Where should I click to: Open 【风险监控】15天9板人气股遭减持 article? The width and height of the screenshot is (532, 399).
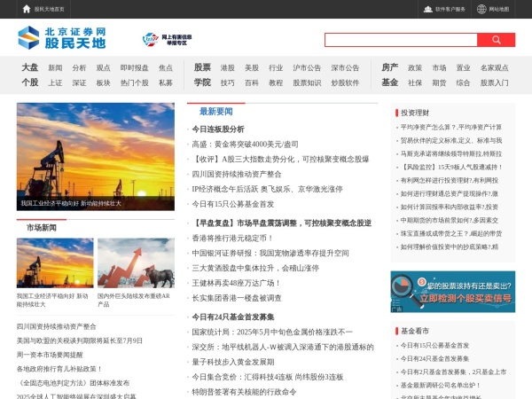[x=451, y=167]
